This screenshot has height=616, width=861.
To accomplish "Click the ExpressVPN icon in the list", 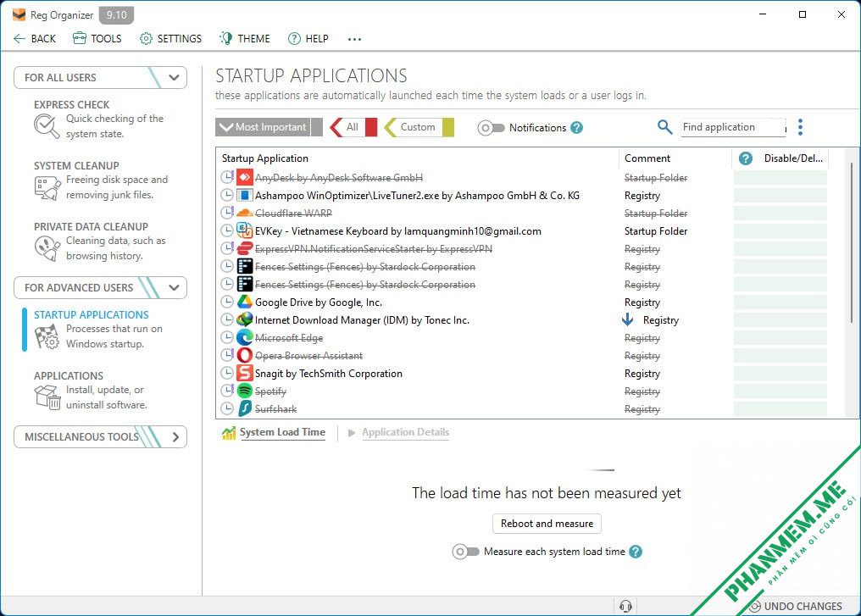I will 244,249.
